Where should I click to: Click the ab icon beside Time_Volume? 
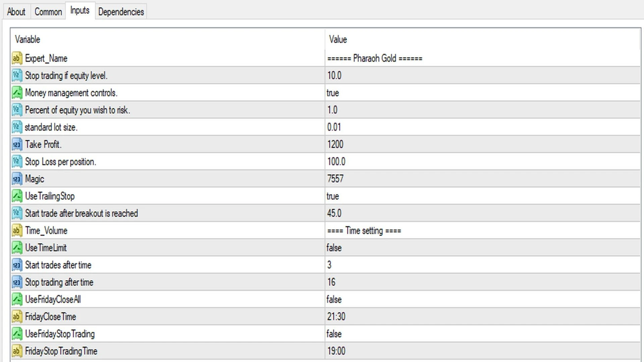[16, 230]
